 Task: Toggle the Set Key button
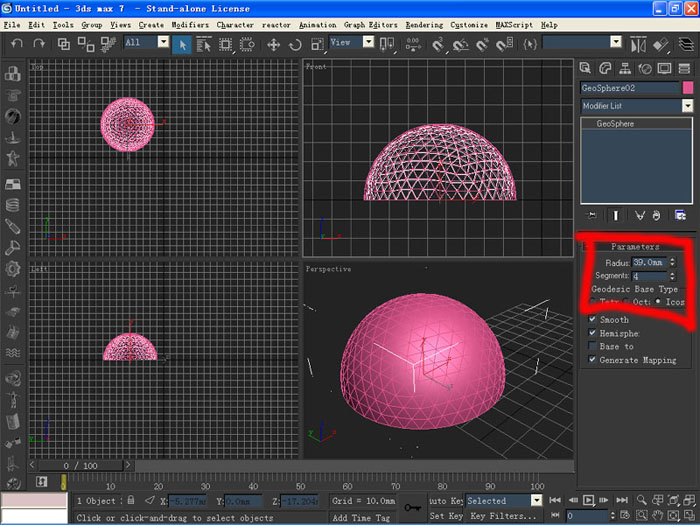click(446, 516)
